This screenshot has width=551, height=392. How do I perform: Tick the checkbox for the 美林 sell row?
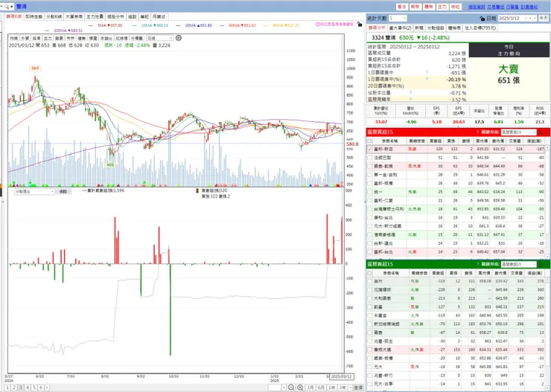(x=369, y=281)
